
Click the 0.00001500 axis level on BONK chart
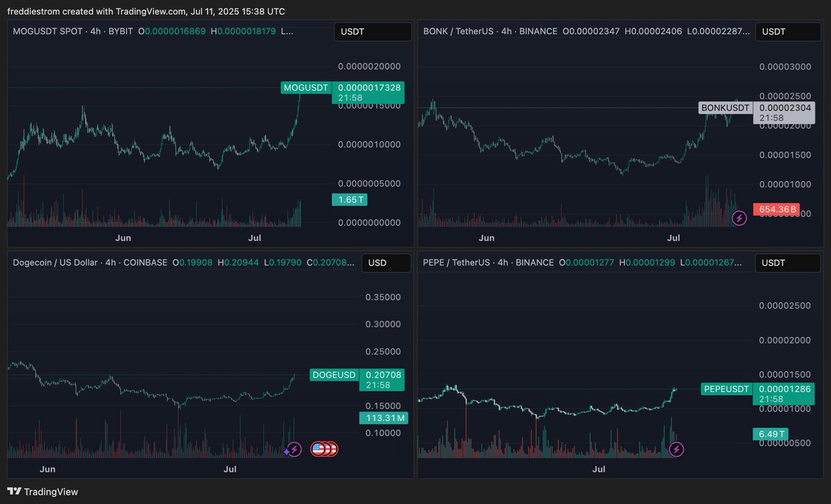[785, 155]
